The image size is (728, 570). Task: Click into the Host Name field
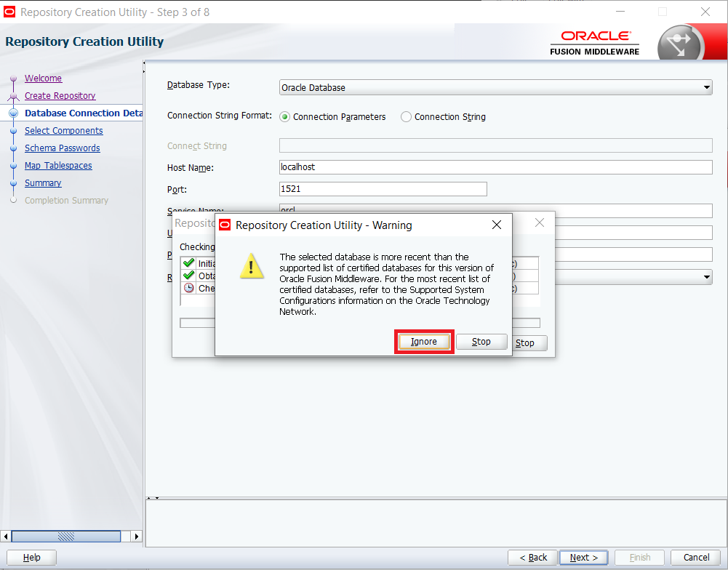pos(495,167)
